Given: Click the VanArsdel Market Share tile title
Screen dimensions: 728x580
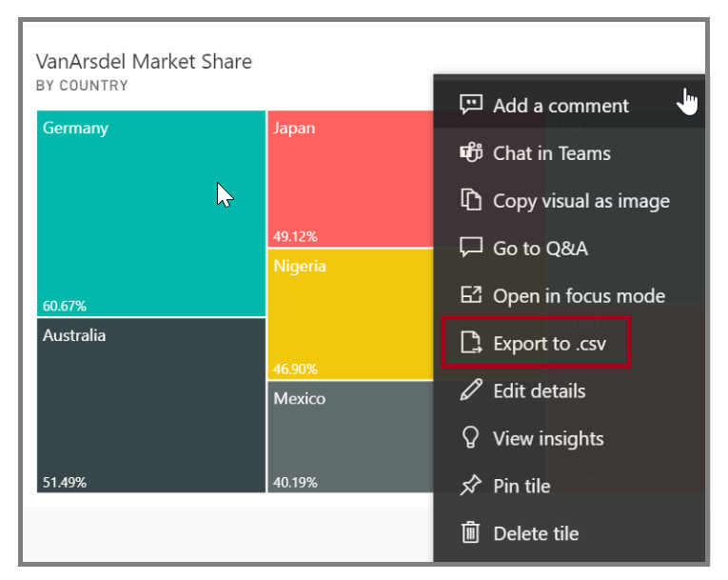Looking at the screenshot, I should [144, 61].
